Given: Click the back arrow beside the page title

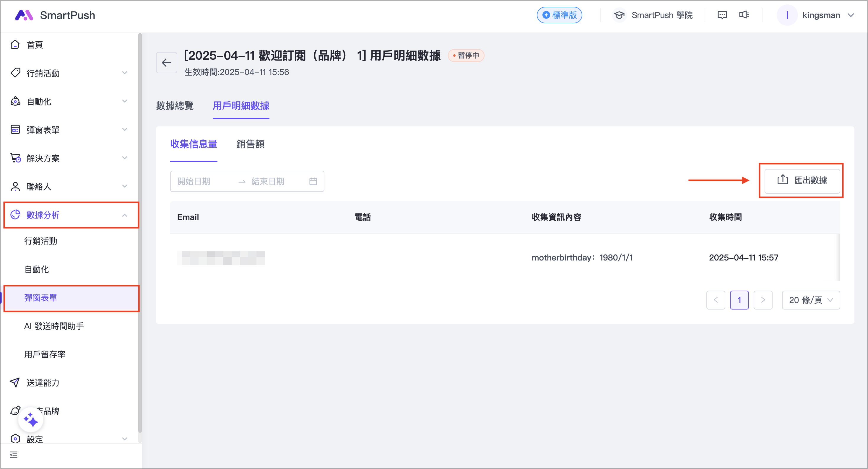Looking at the screenshot, I should point(166,62).
